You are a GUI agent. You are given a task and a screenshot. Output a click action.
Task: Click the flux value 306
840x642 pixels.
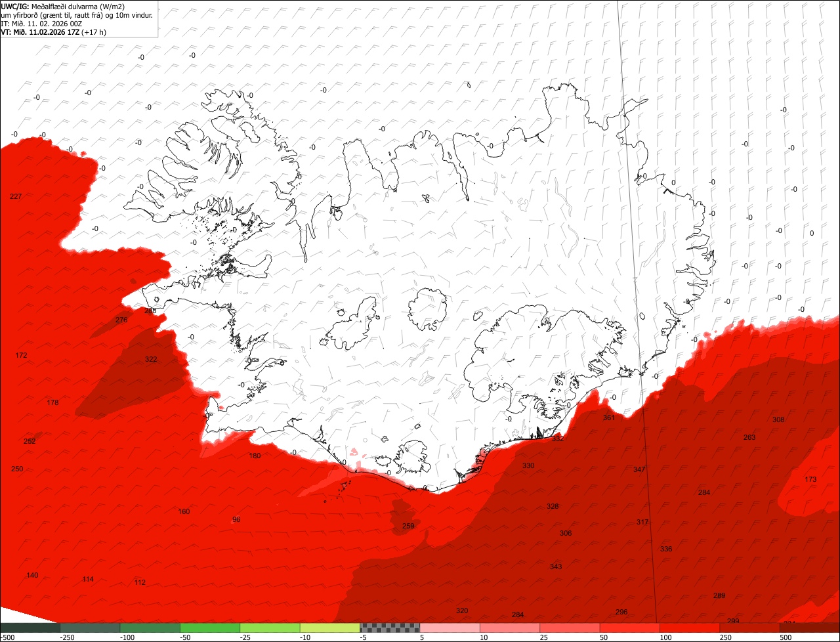pos(566,533)
